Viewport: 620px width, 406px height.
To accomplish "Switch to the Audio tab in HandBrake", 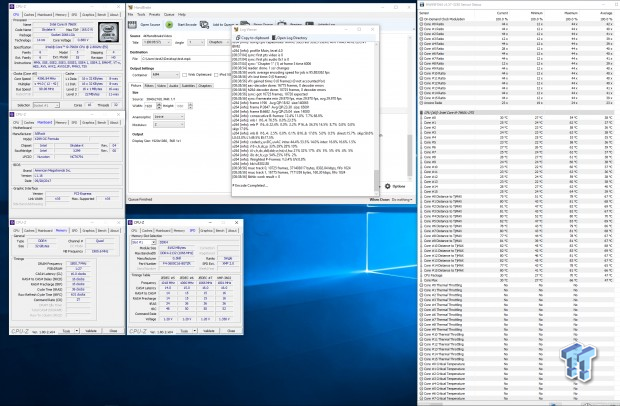I will 174,86.
